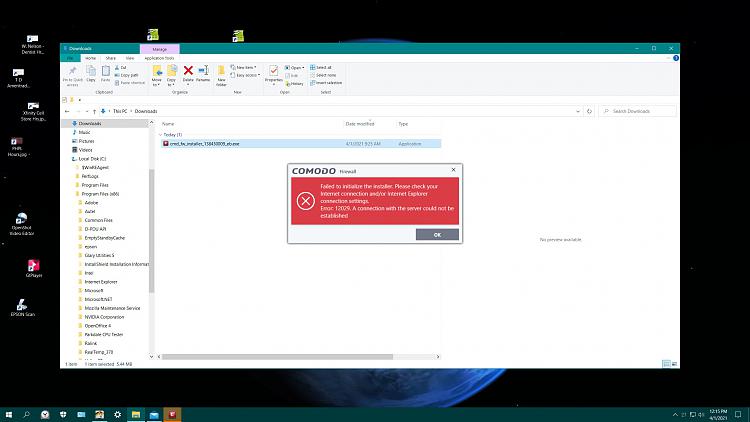
Task: Click the History button in ribbon
Action: click(x=295, y=83)
